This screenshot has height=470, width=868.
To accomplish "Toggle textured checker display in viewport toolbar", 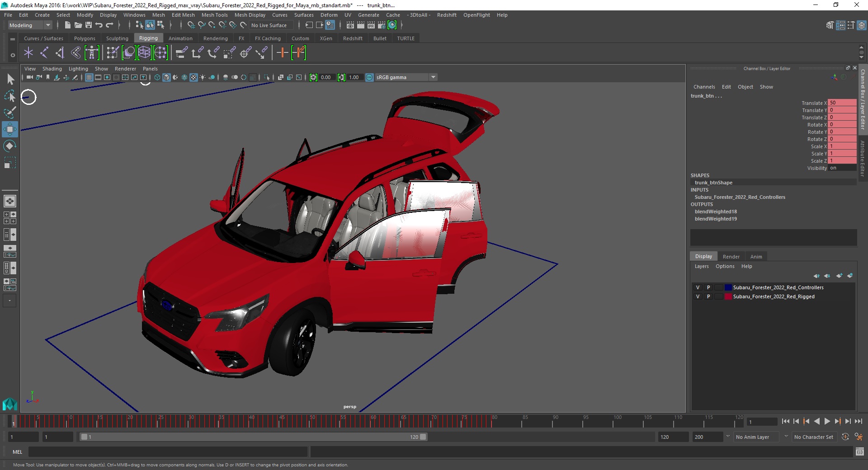I will pyautogui.click(x=193, y=77).
